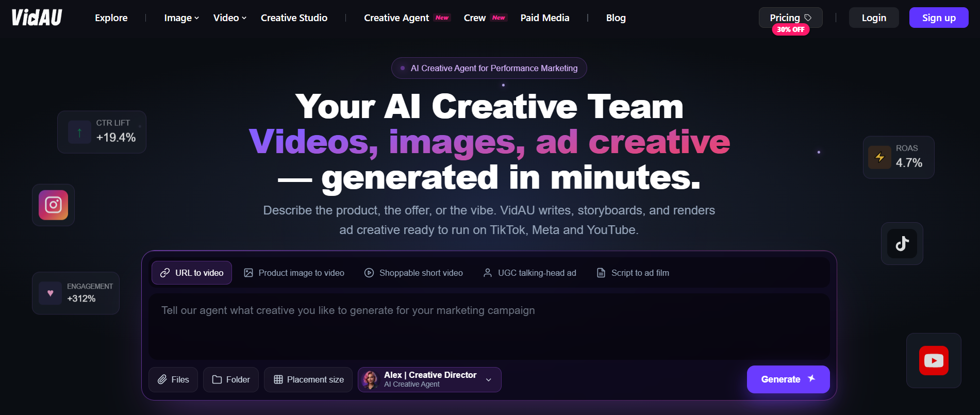Viewport: 980px width, 415px height.
Task: Attach files with the Files button
Action: (173, 379)
